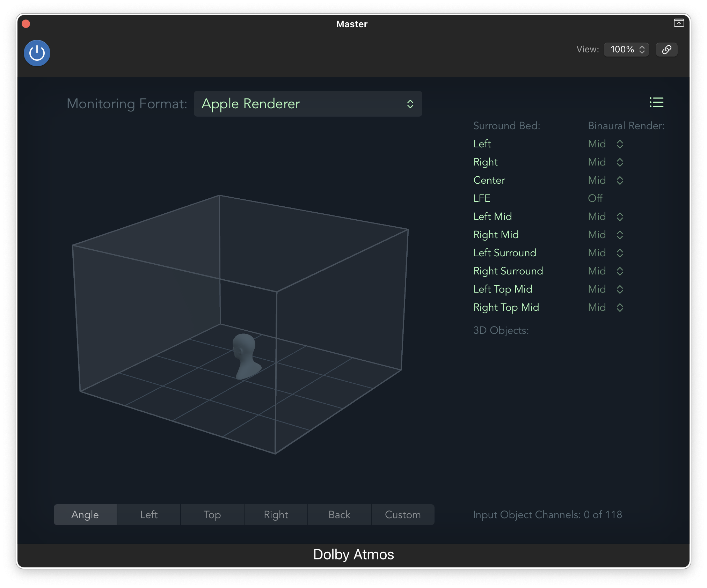Viewport: 707px width, 588px height.
Task: Select the Left view button
Action: tap(149, 515)
